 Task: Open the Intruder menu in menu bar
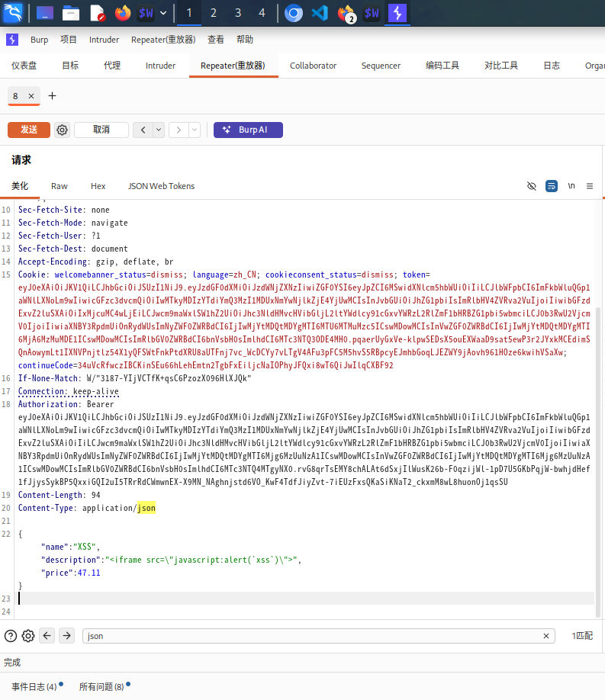104,40
